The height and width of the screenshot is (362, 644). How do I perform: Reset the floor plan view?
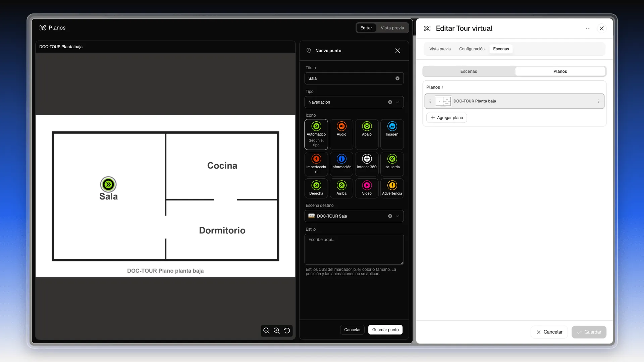tap(287, 330)
